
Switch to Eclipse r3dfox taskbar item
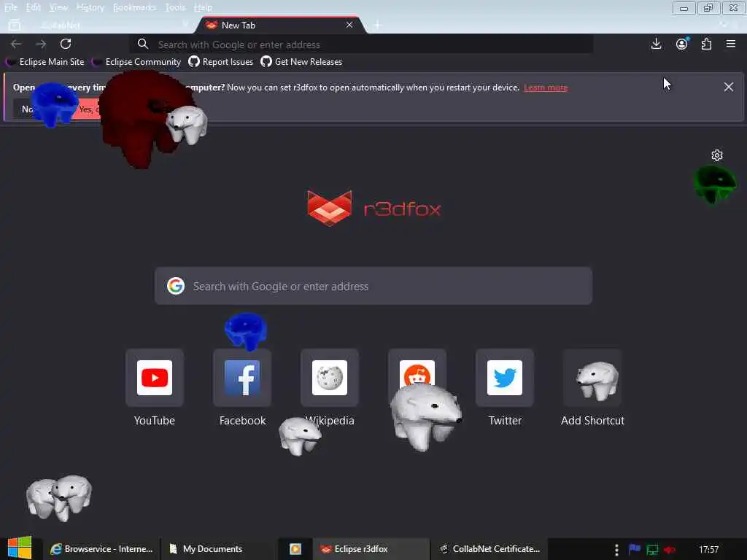point(371,549)
